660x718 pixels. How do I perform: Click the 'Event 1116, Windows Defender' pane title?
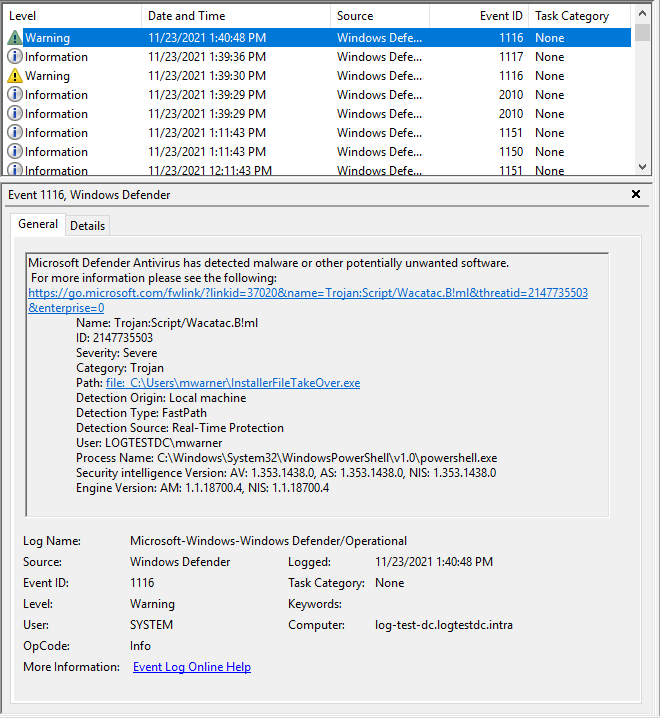pos(89,195)
